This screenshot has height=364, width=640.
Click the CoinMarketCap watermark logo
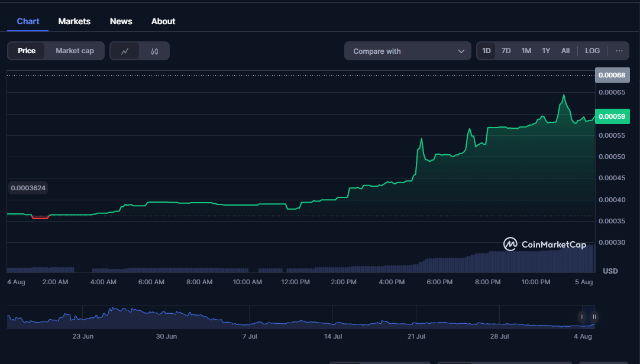point(544,244)
